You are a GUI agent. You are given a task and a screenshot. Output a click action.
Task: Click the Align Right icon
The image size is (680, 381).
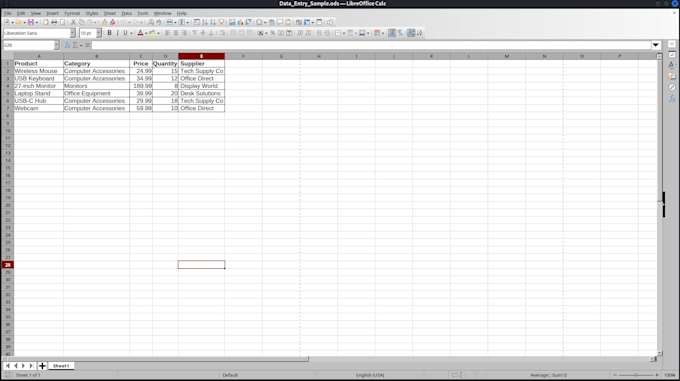click(x=184, y=33)
